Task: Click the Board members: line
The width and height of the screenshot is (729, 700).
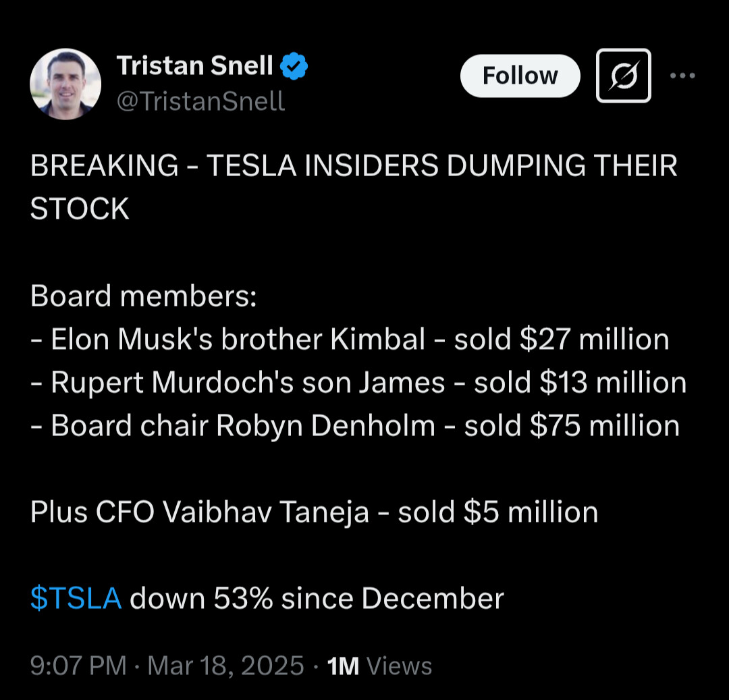Action: [x=144, y=296]
